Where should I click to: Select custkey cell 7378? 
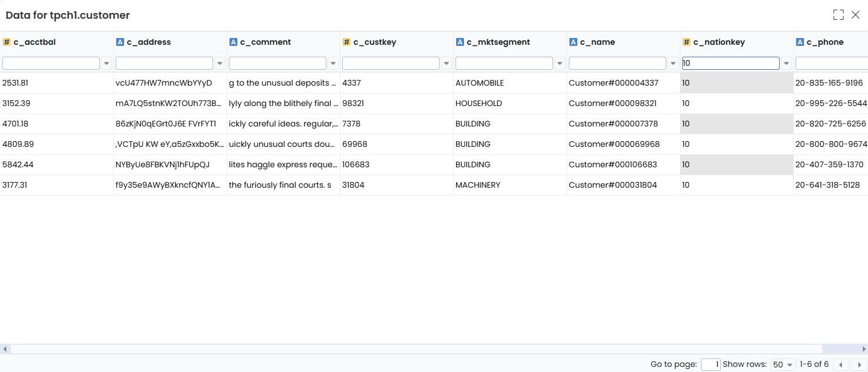(x=397, y=124)
